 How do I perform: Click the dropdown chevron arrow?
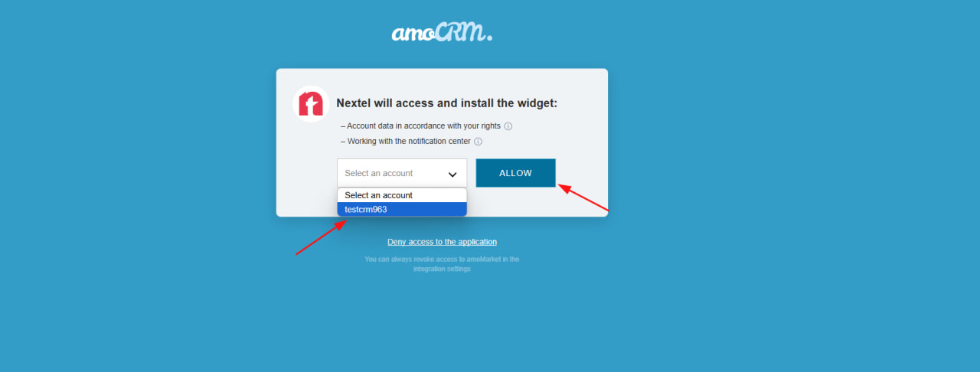(452, 175)
